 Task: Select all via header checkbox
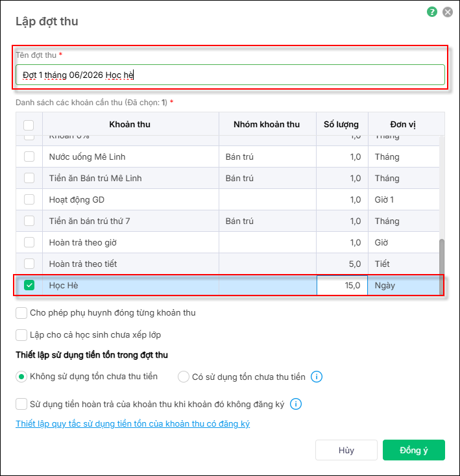coord(29,125)
